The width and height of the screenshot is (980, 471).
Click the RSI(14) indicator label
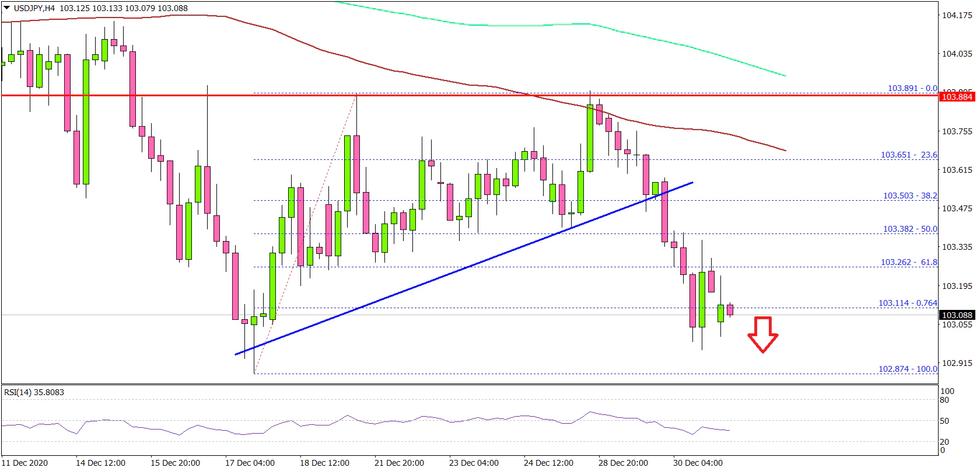tap(34, 392)
